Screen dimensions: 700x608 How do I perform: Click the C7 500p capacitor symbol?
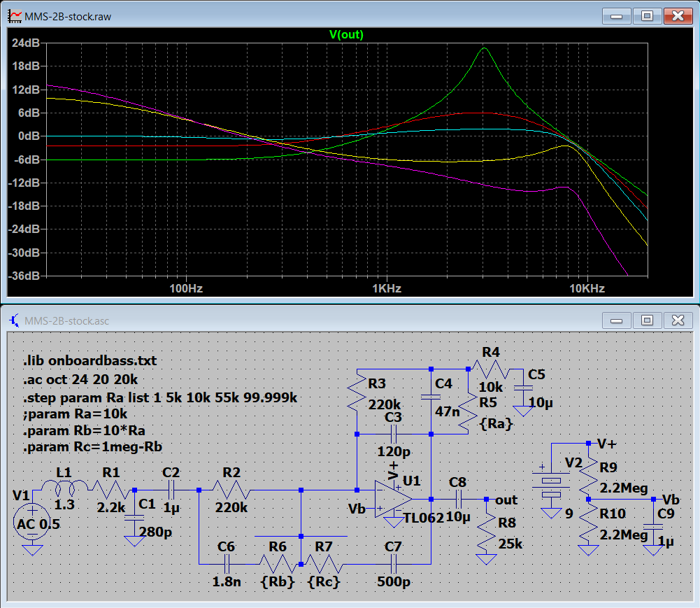(394, 564)
